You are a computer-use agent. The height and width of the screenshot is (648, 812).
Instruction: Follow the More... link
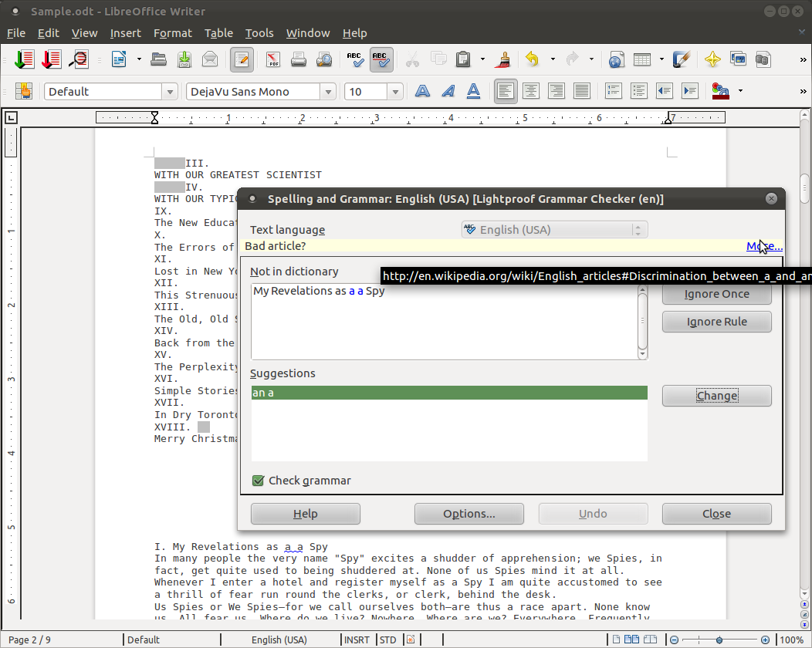[764, 246]
